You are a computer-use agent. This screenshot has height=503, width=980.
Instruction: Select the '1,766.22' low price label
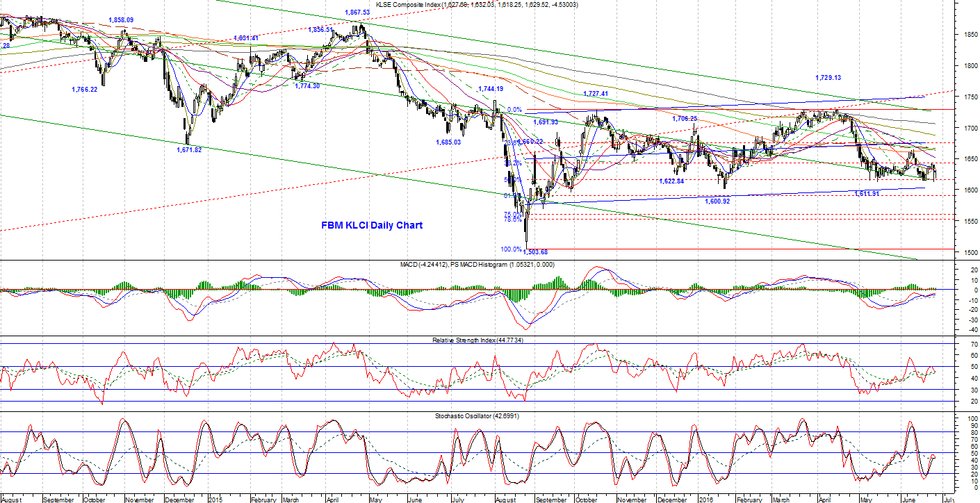84,89
